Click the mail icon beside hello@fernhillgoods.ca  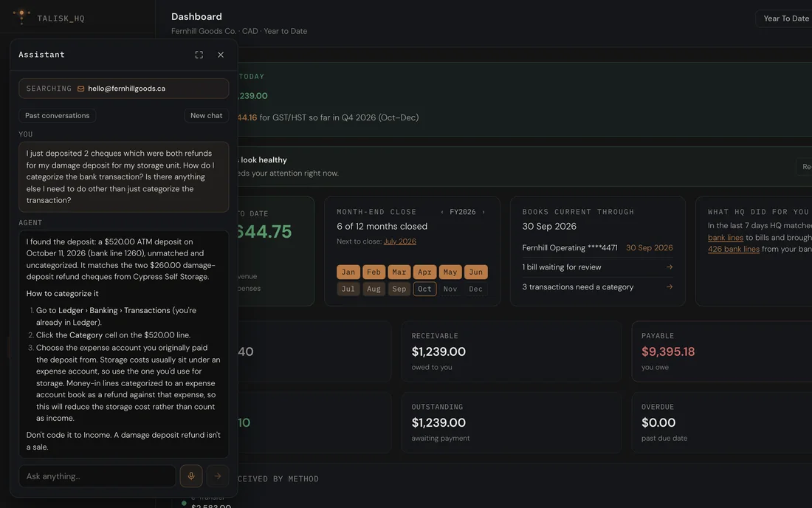80,89
